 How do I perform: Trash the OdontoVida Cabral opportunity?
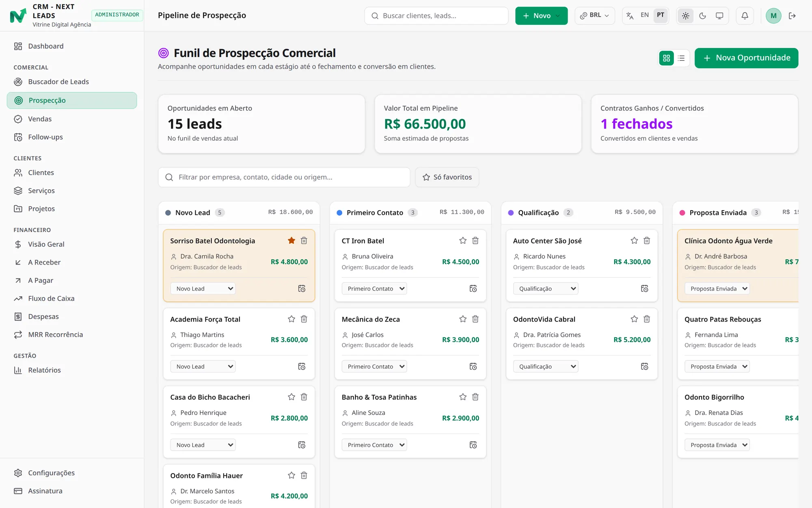click(647, 319)
